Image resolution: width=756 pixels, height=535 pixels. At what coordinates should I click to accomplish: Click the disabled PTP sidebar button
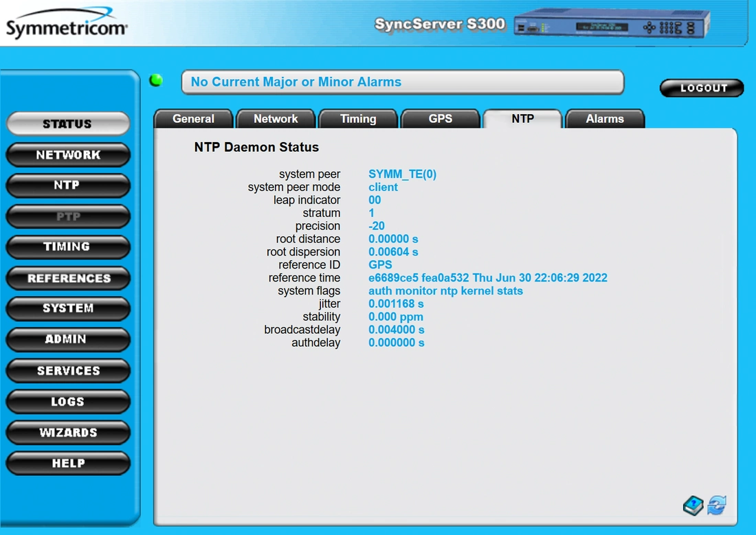click(x=68, y=216)
